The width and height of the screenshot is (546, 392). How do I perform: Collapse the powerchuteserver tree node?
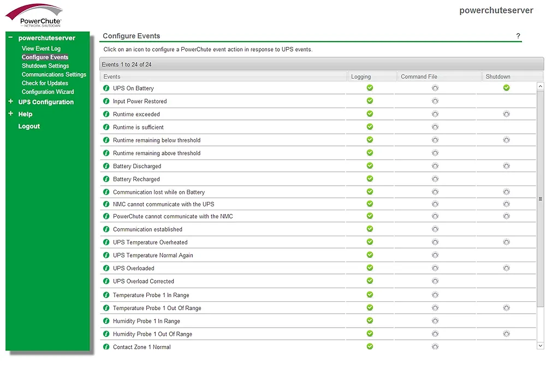(10, 38)
